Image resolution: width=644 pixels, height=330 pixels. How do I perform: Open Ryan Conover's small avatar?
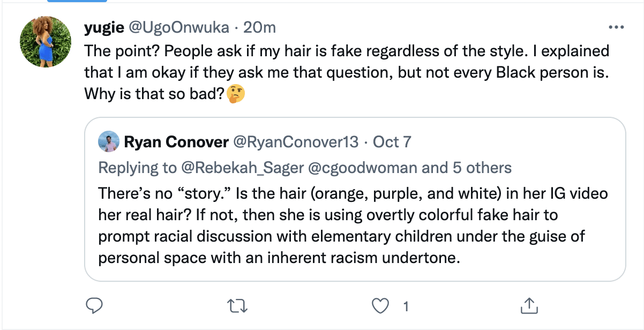pyautogui.click(x=108, y=142)
